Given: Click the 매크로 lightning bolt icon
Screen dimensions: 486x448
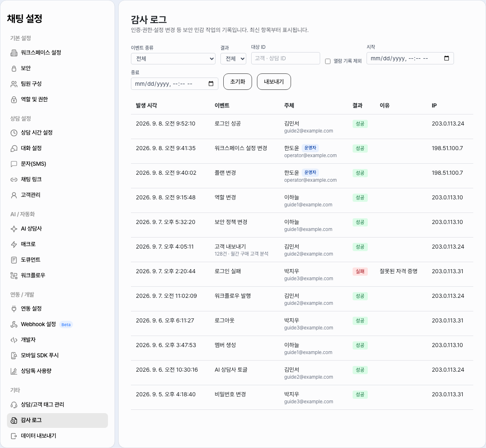Looking at the screenshot, I should click(x=14, y=245).
